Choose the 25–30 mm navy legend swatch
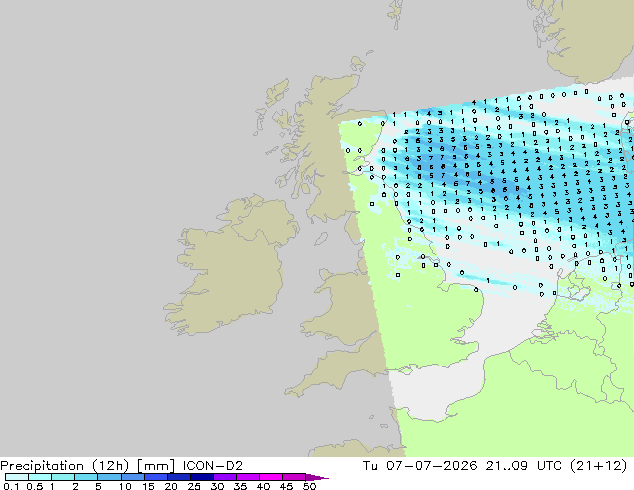Image resolution: width=634 pixels, height=490 pixels. point(202,477)
